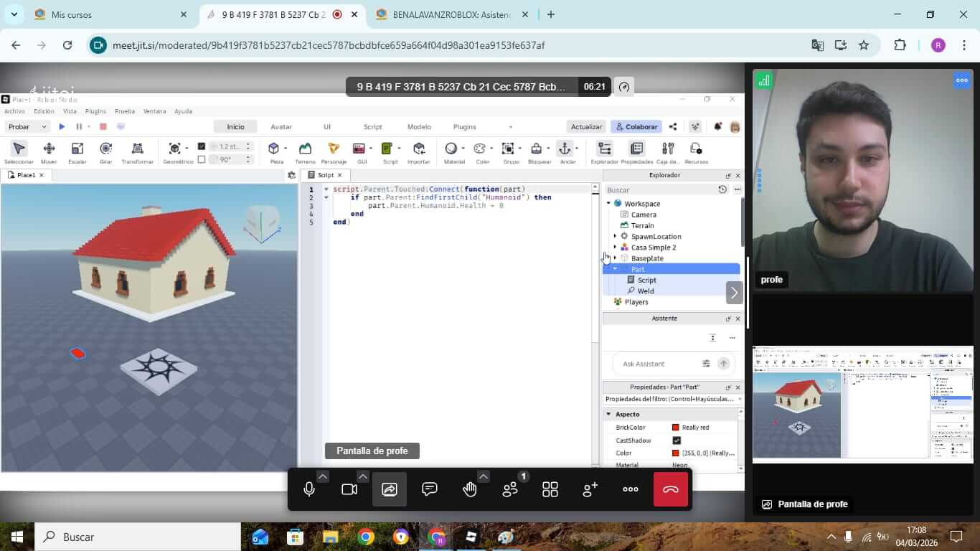Click the assistant sparkle icon in the Studio toolbar
The height and width of the screenshot is (551, 980).
pos(695,127)
